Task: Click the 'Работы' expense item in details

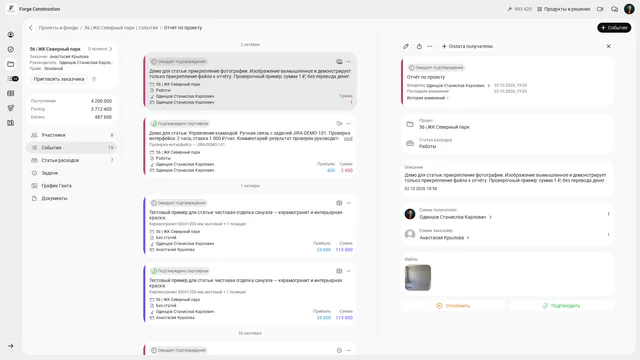Action: coord(427,147)
